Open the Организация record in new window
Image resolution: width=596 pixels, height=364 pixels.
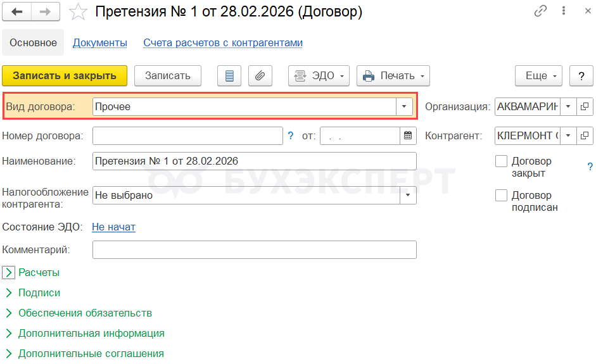585,106
